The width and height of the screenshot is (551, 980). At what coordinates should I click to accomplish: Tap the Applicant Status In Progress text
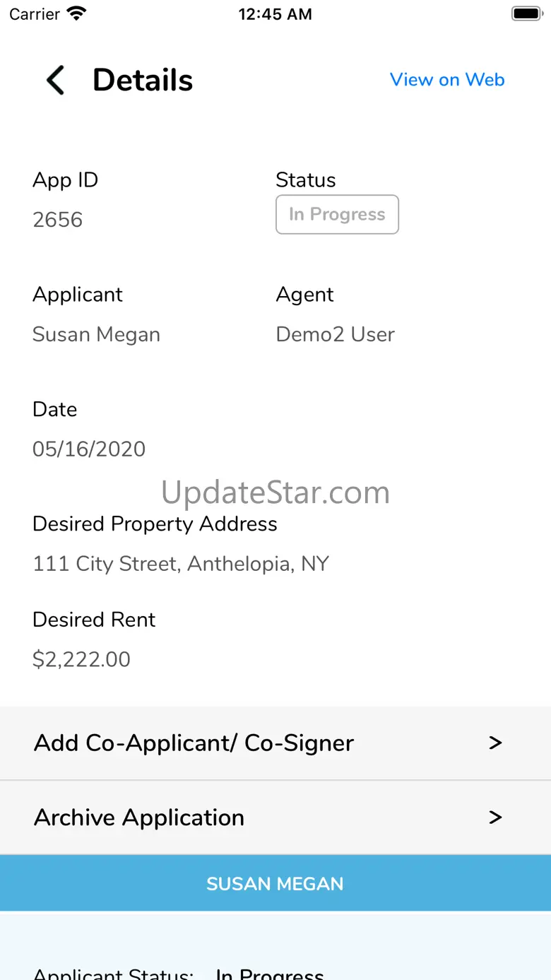pyautogui.click(x=270, y=973)
